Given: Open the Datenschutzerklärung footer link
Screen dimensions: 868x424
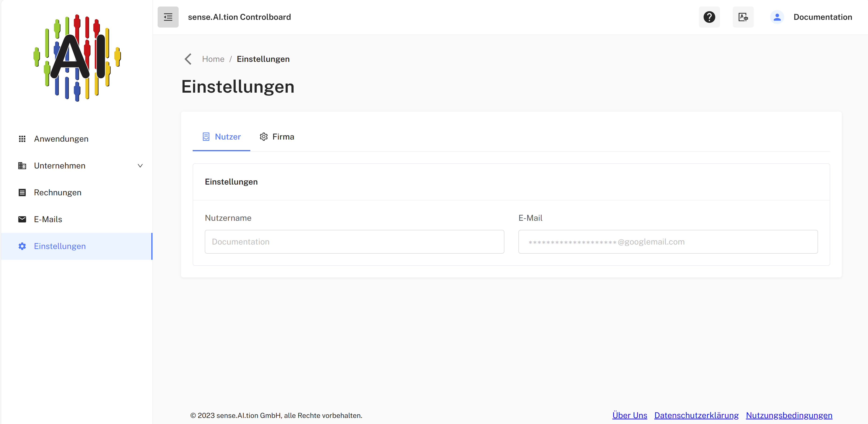Looking at the screenshot, I should tap(696, 415).
